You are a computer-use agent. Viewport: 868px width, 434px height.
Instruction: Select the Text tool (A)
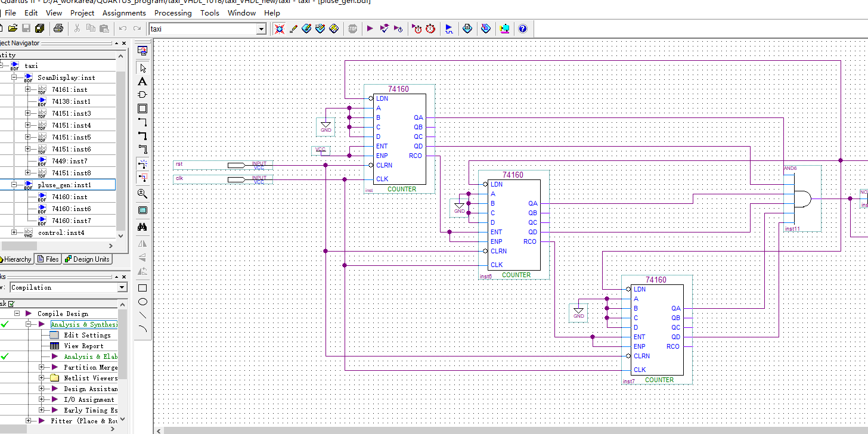[142, 82]
